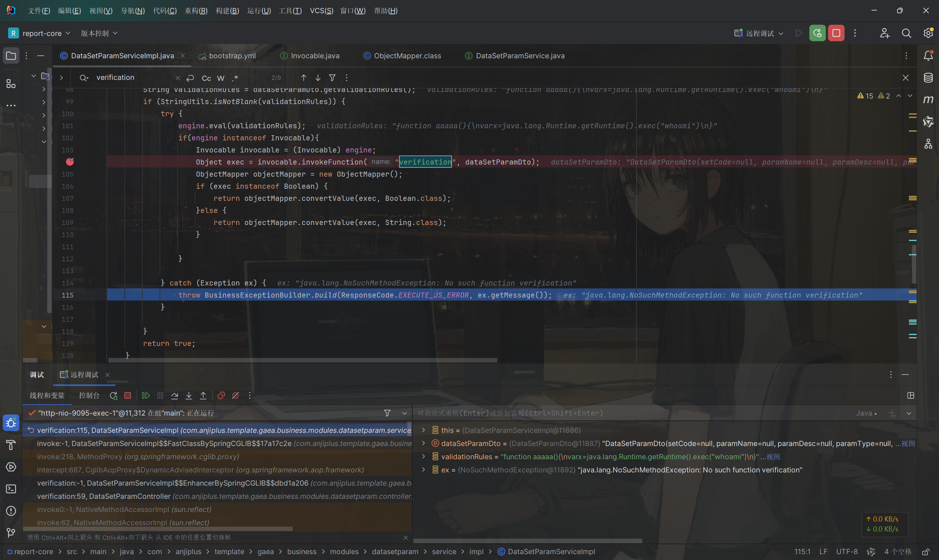Open the Terminal tool window
Viewport: 939px width, 560px height.
(11, 489)
